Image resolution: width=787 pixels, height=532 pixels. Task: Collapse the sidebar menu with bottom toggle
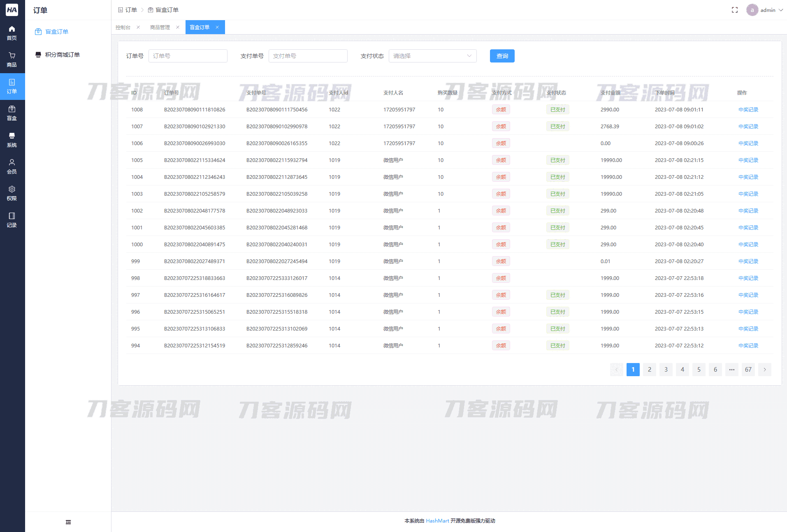pos(68,522)
